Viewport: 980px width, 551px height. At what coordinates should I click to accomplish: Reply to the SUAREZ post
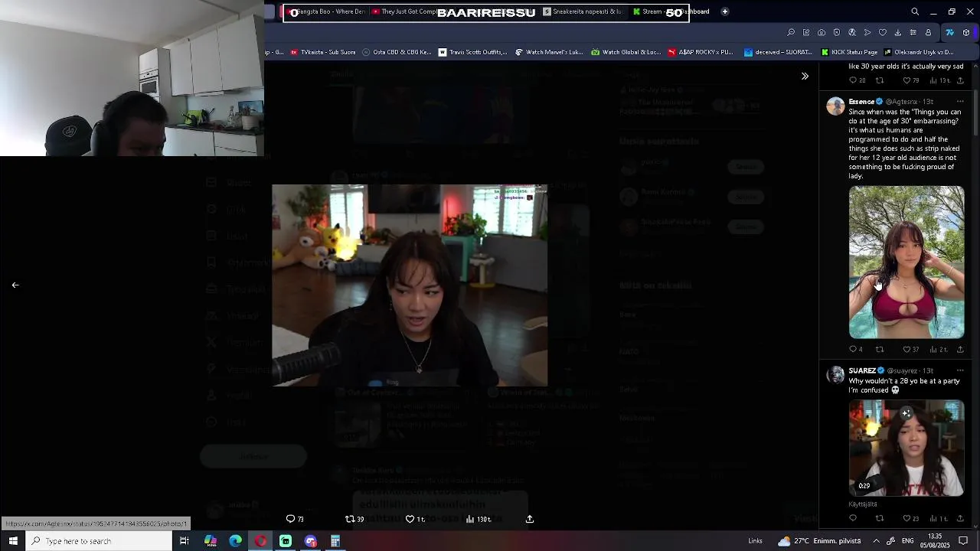click(853, 518)
